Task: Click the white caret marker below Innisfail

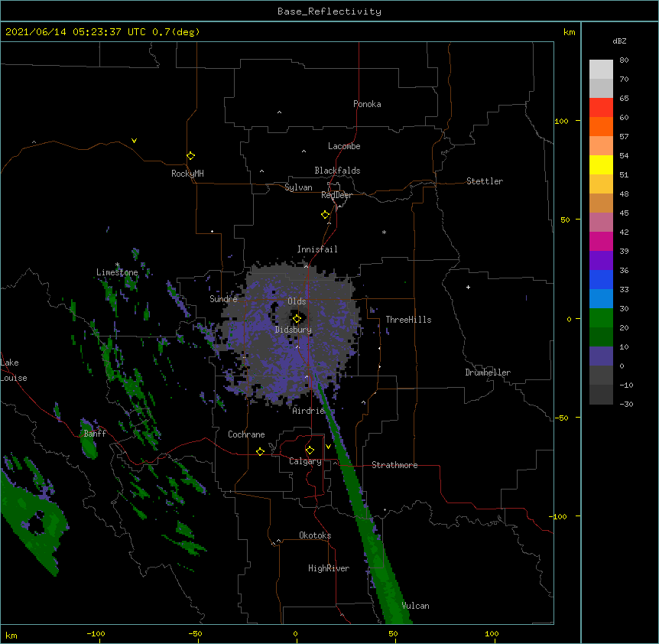Action: point(306,266)
